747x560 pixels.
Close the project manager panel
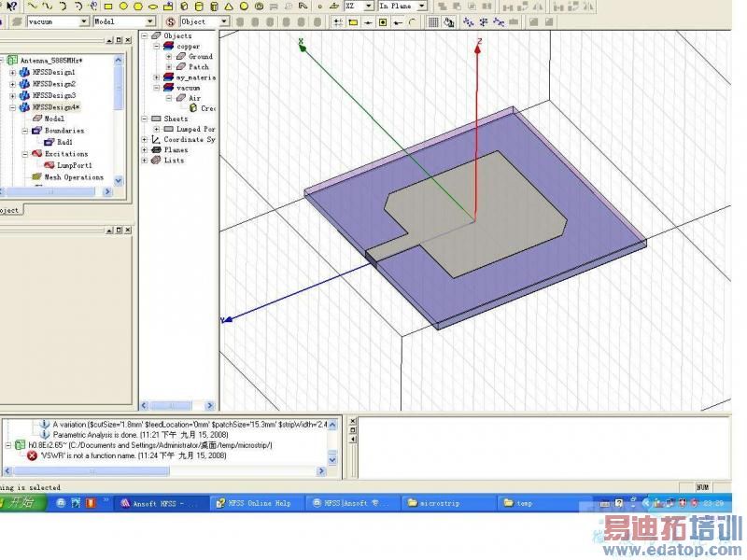[x=128, y=40]
